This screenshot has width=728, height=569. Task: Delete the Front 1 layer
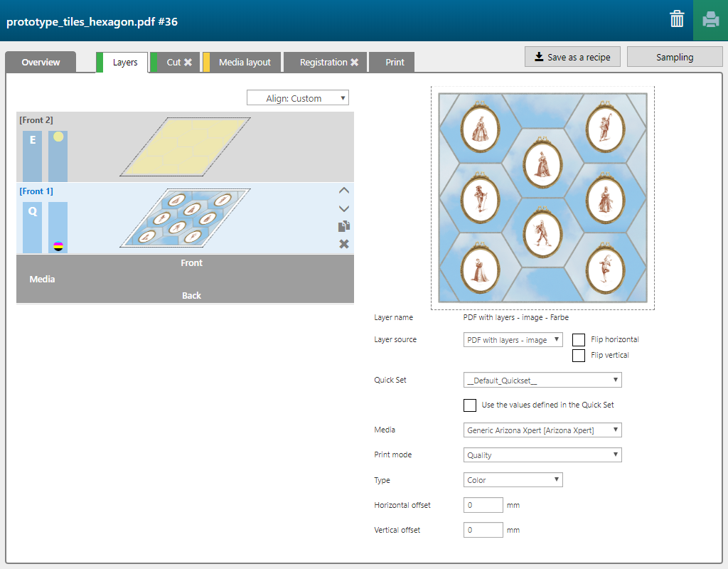[343, 244]
